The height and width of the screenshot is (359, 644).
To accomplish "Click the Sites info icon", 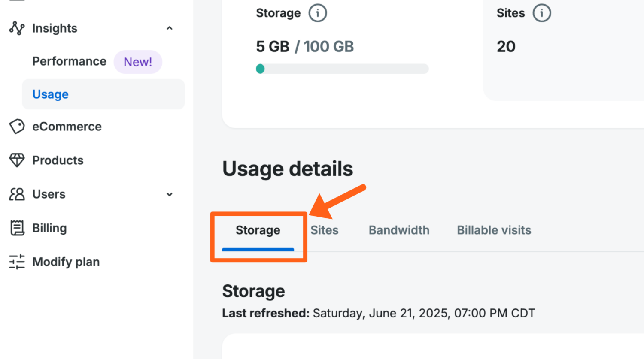I will [x=542, y=13].
